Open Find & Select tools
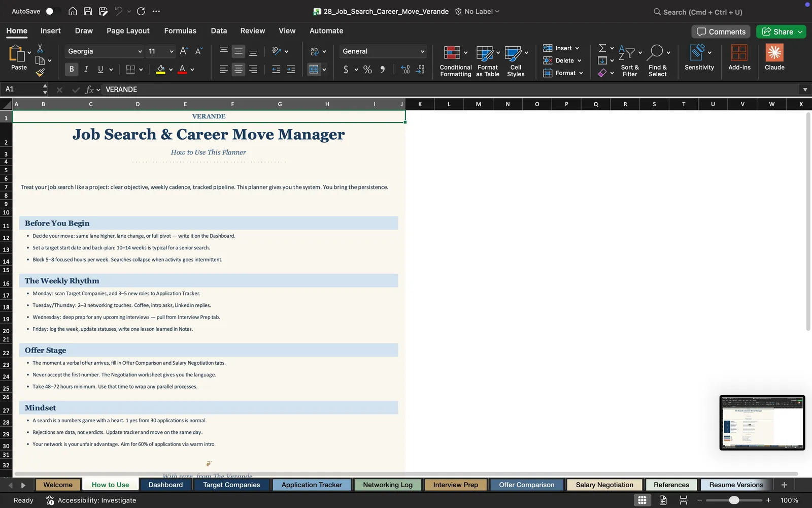Image resolution: width=812 pixels, height=508 pixels. 658,61
